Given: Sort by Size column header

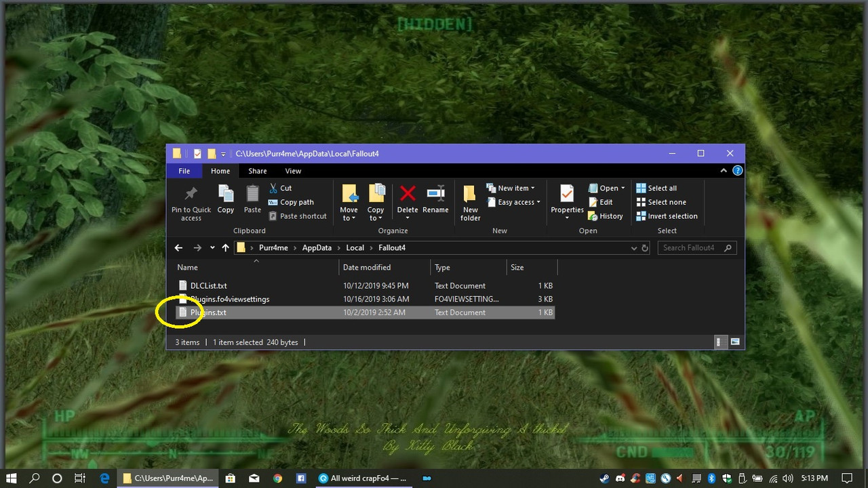Looking at the screenshot, I should tap(532, 267).
